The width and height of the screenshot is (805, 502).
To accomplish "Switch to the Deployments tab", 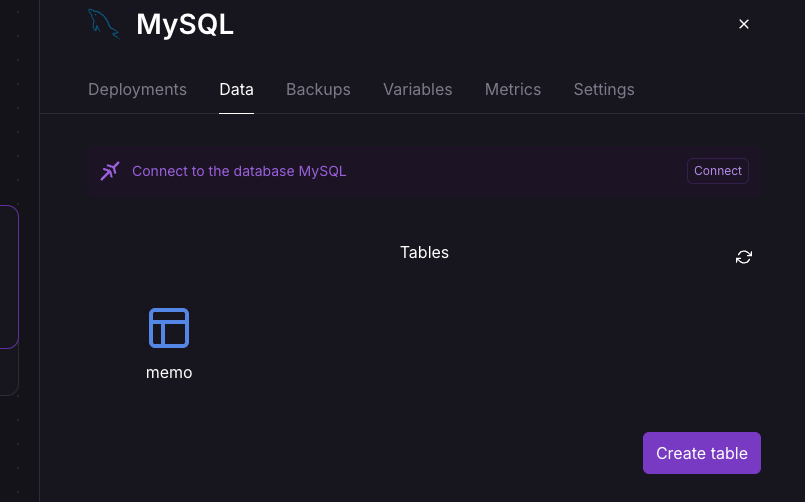I will point(137,89).
